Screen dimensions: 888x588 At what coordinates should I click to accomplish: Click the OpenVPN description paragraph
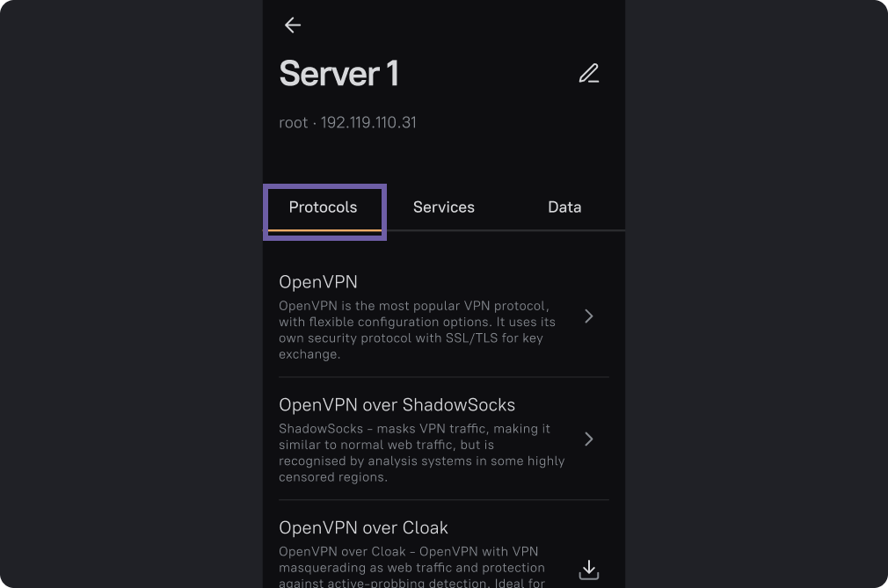pos(417,330)
